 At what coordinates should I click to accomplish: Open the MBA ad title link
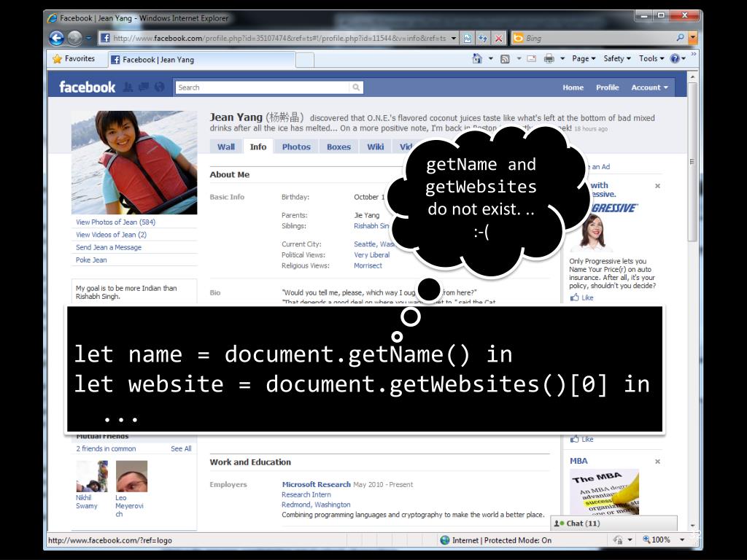pos(578,461)
